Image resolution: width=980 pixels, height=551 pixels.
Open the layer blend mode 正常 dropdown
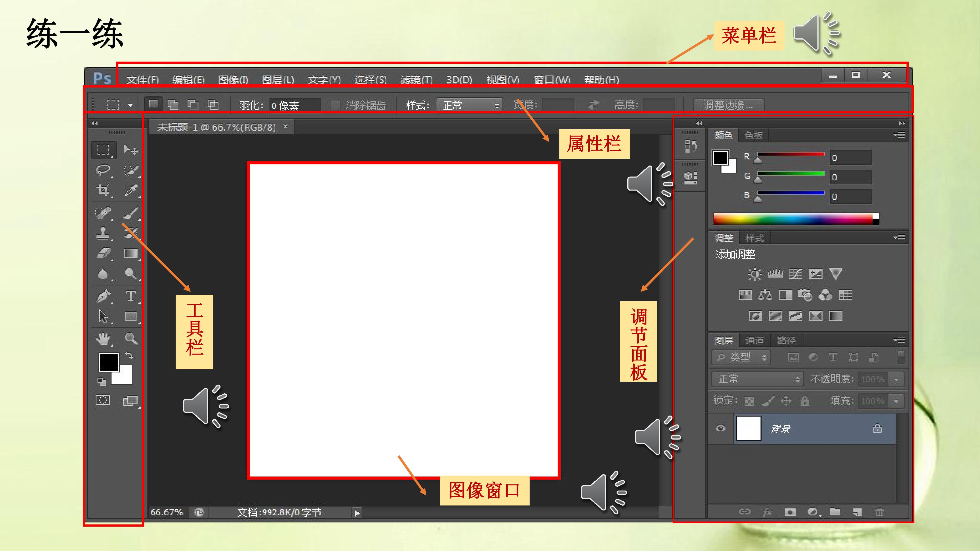tap(757, 379)
